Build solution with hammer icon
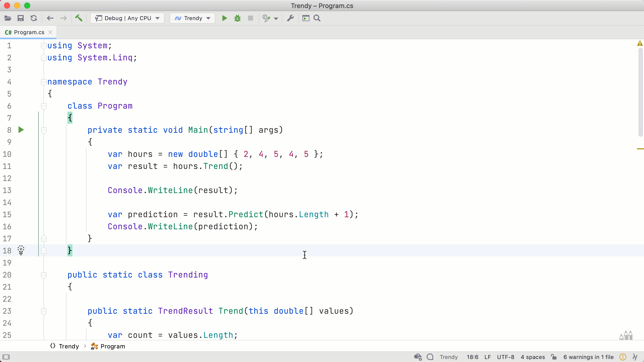The image size is (644, 362). tap(79, 18)
